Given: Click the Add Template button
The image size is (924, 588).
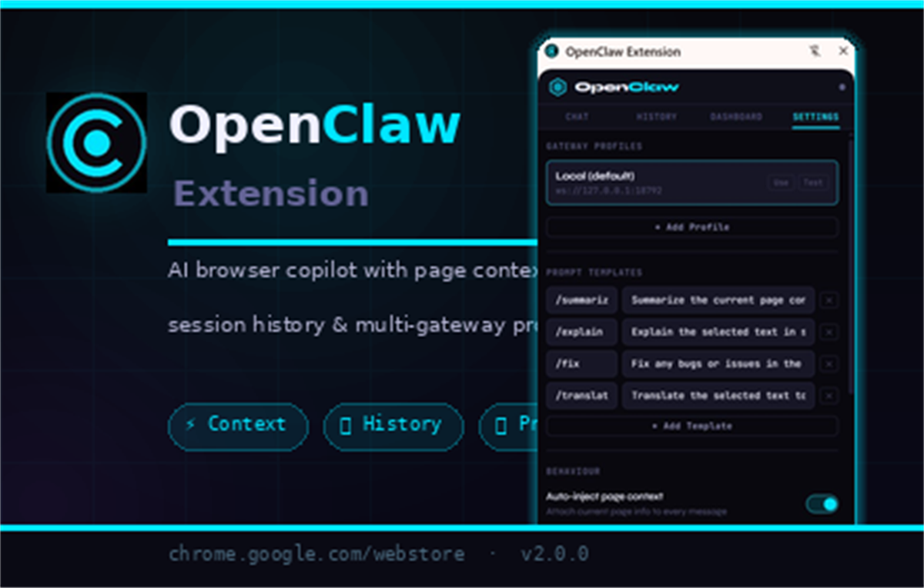Looking at the screenshot, I should pos(692,426).
